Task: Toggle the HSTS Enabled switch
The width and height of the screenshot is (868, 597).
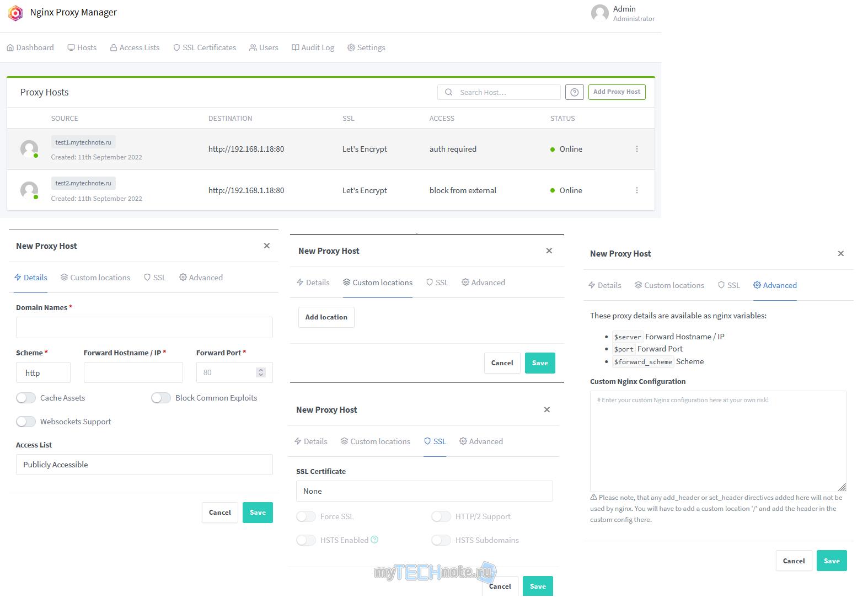Action: [x=306, y=540]
